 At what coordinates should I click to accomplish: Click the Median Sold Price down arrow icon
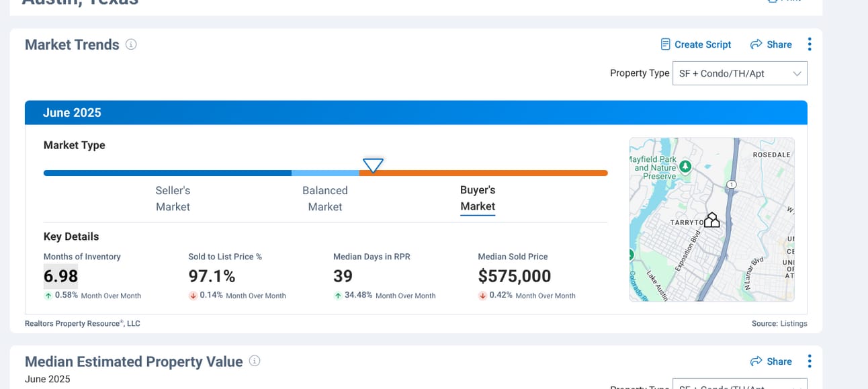pos(482,296)
